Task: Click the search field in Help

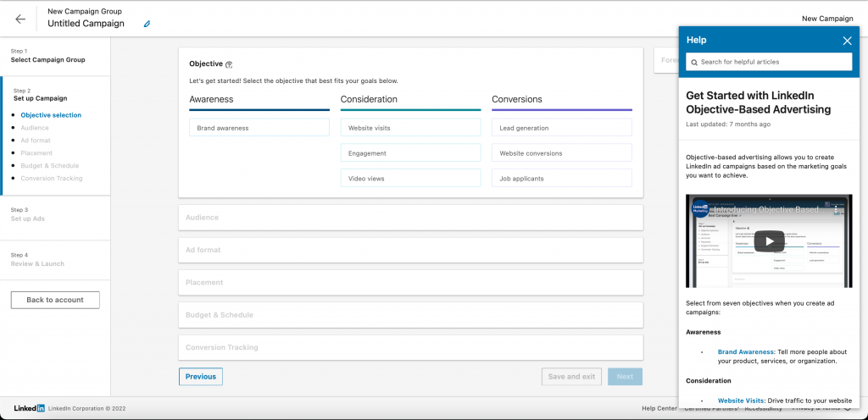Action: [769, 62]
